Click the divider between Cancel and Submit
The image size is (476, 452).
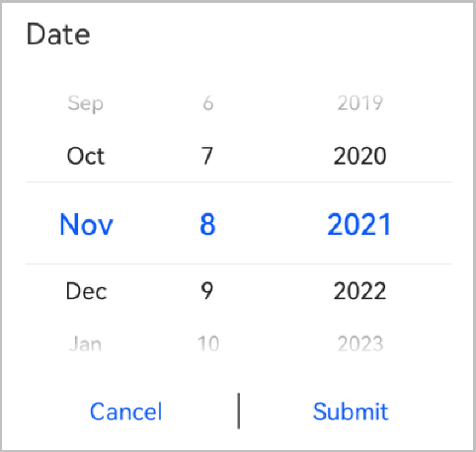click(239, 411)
